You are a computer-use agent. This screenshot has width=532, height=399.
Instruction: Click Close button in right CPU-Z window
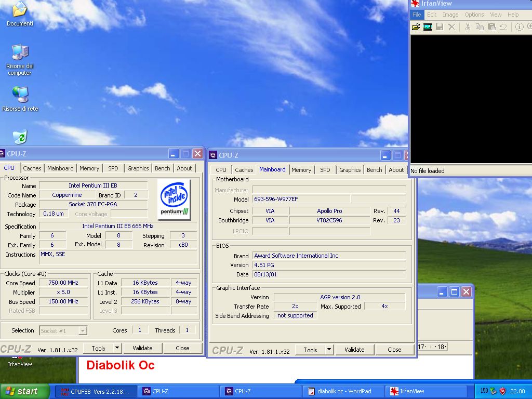(x=394, y=350)
